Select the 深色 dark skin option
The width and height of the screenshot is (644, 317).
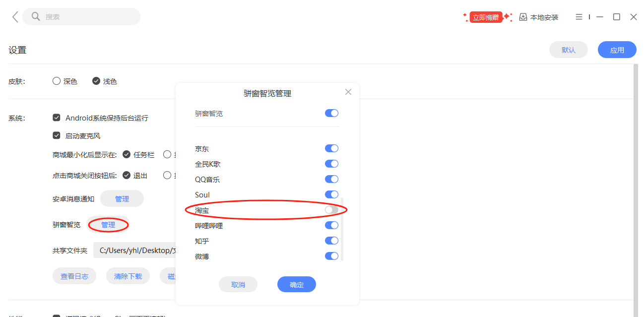(x=57, y=81)
